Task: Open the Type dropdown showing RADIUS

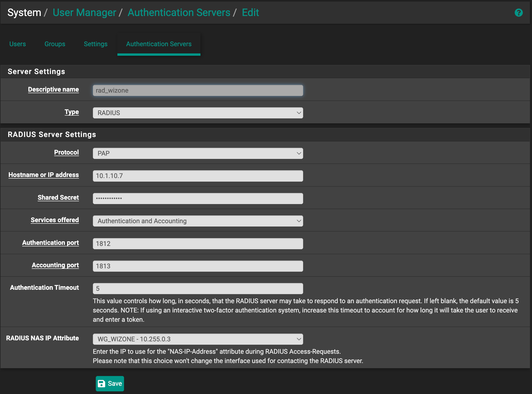Action: click(198, 113)
